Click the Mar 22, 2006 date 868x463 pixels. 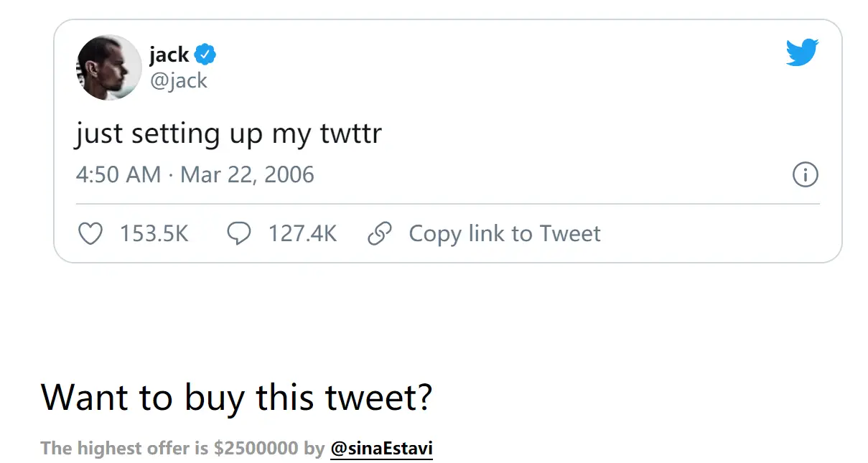(247, 174)
